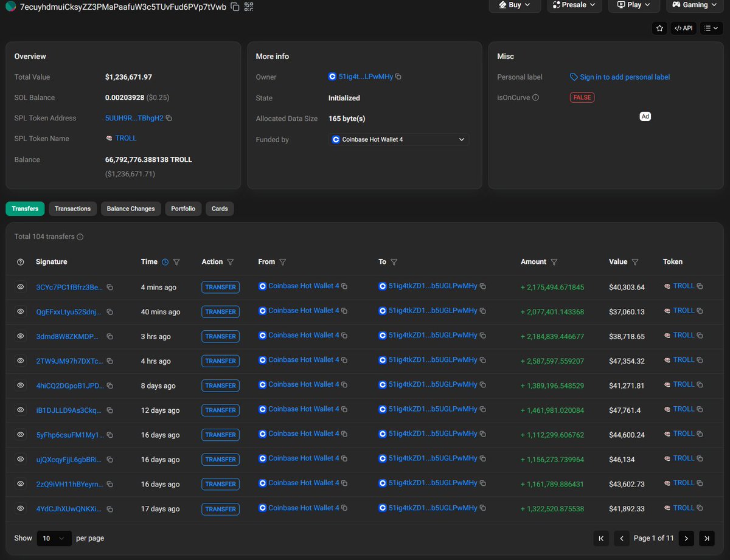Copy the owner address 51ig4t...LPwMHy
Viewport: 730px width, 560px height.
click(x=398, y=77)
